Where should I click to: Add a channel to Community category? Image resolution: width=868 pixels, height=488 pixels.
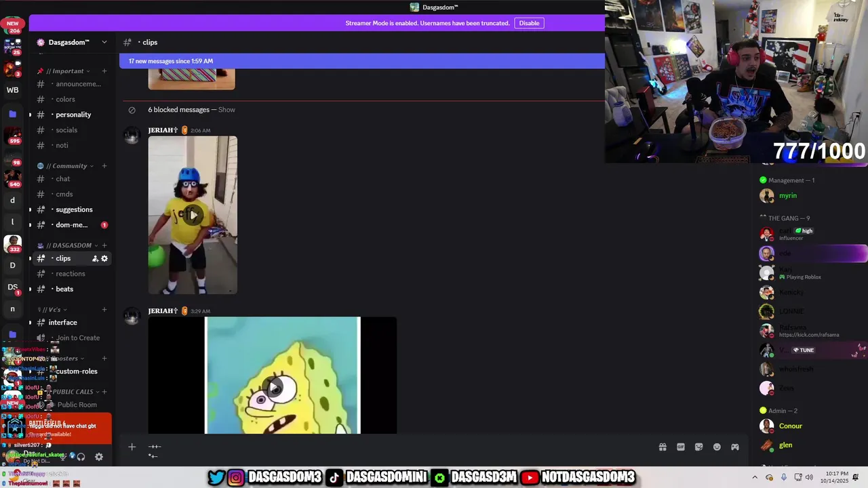click(x=104, y=166)
